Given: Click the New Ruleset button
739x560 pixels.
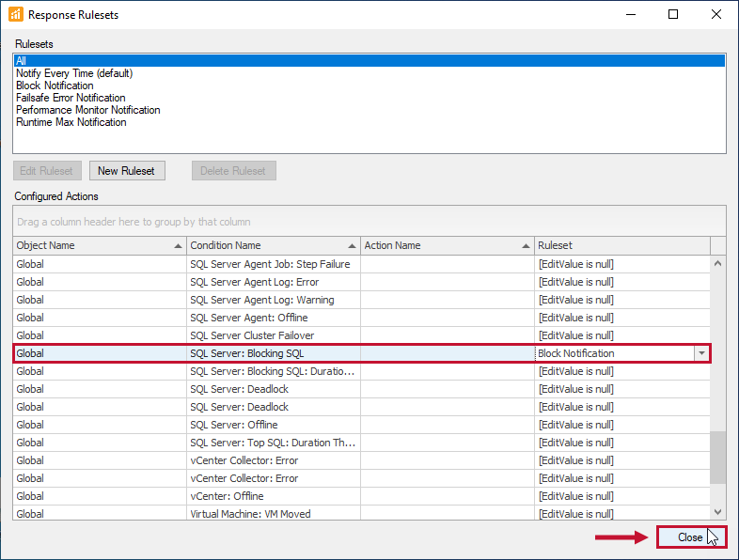Looking at the screenshot, I should (x=127, y=170).
